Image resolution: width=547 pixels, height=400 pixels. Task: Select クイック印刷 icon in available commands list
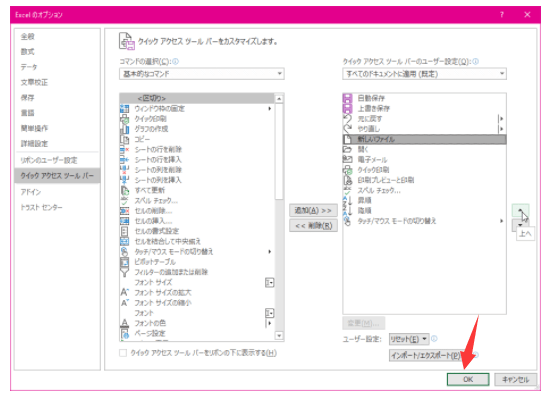point(125,119)
